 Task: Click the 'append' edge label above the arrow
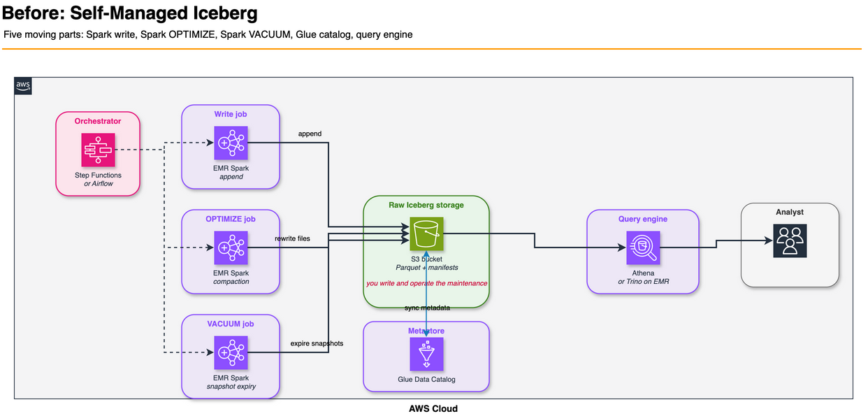point(310,134)
